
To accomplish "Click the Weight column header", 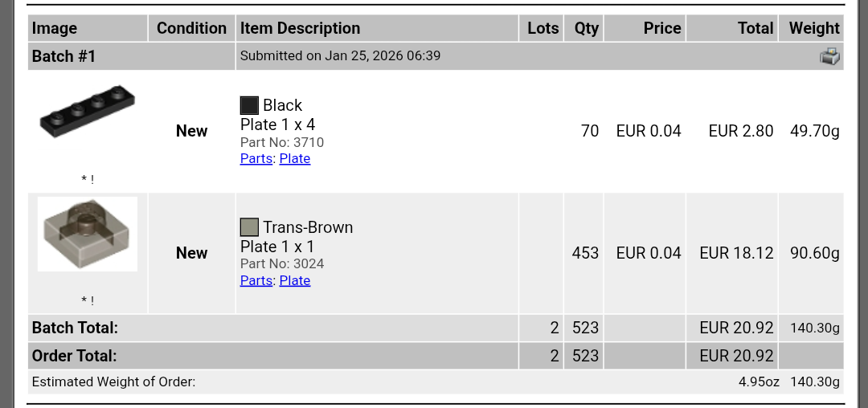I will coord(814,28).
